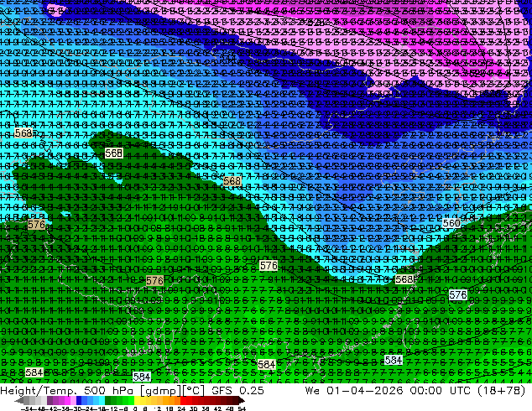The height and width of the screenshot is (411, 532).
Task: Click the '54' value at legend's warm end
Action: (x=241, y=408)
